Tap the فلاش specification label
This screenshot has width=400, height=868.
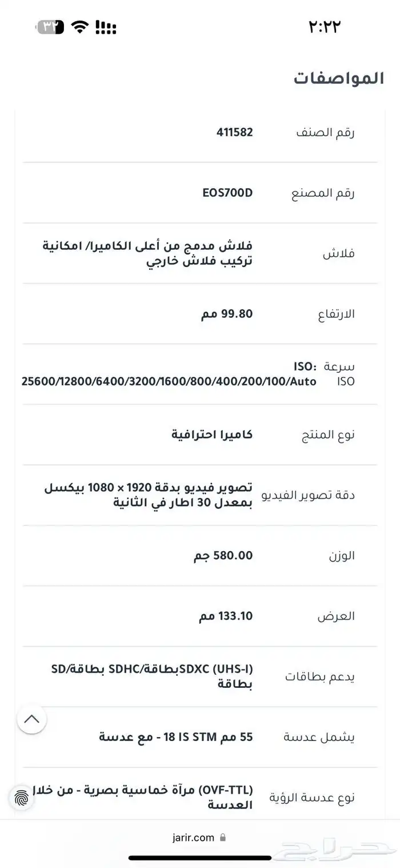tap(339, 253)
